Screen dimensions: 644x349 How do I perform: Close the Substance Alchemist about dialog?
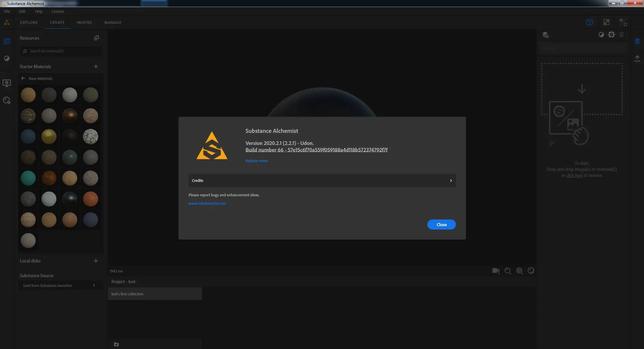pyautogui.click(x=441, y=225)
